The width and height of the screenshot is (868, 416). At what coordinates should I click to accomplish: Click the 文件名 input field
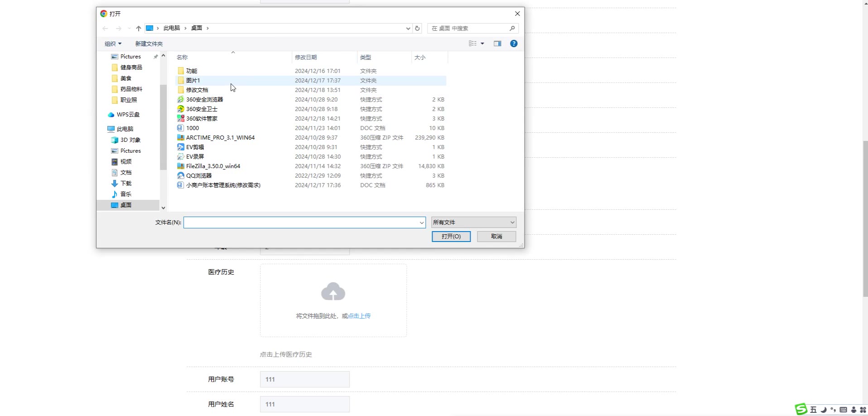click(301, 223)
